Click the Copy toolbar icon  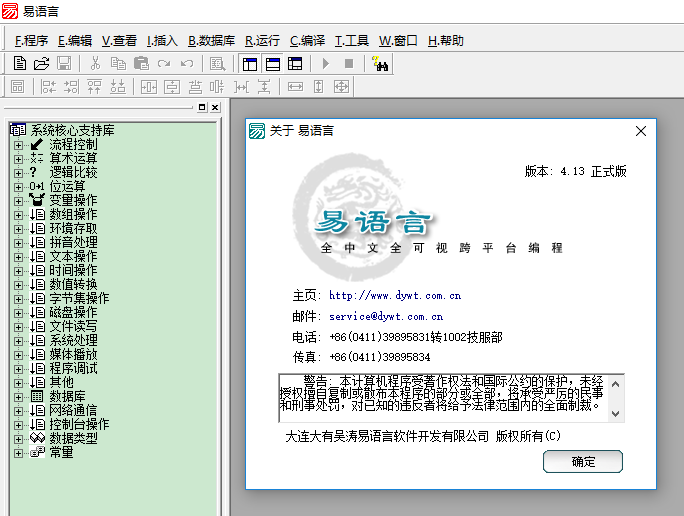coord(118,64)
